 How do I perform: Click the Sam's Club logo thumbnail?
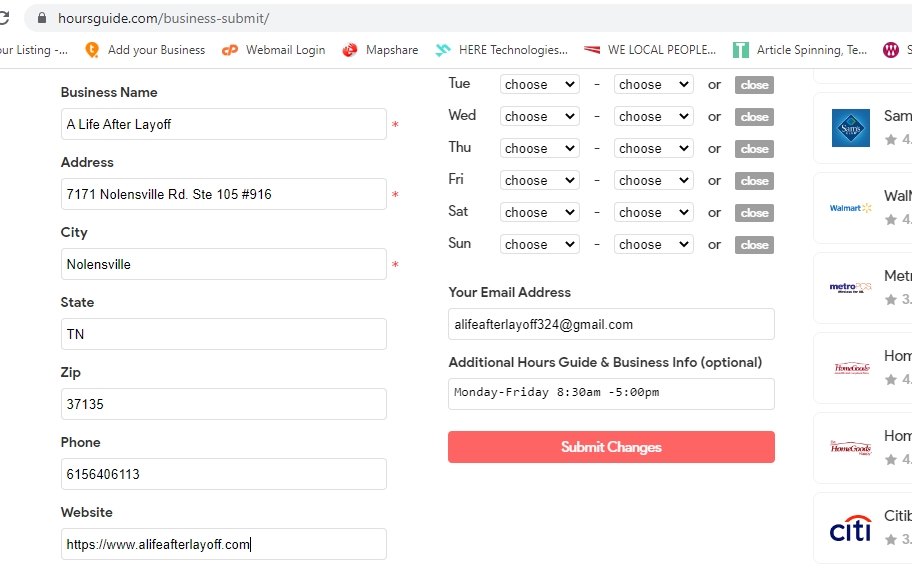(850, 128)
